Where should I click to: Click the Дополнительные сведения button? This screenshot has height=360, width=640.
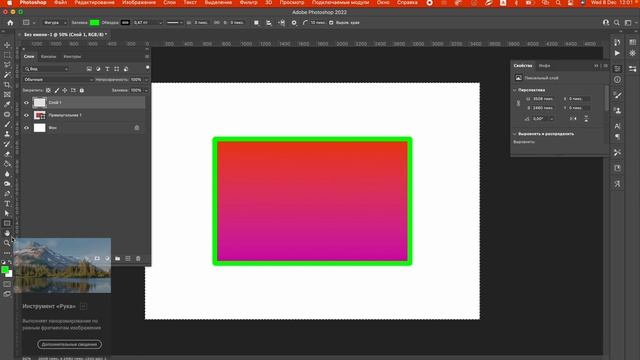pos(70,344)
